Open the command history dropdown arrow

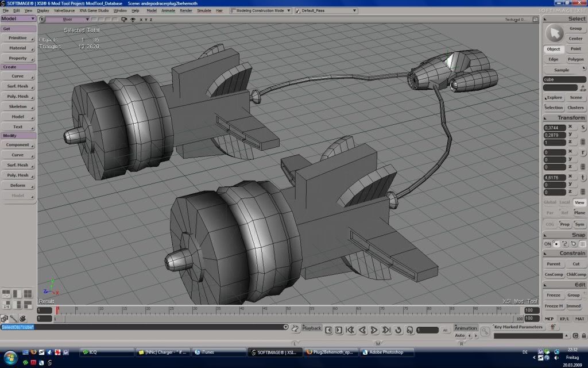pos(285,327)
